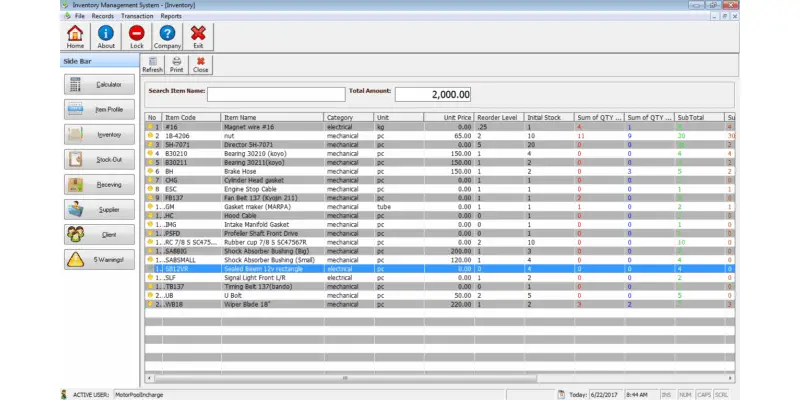Open the Reports menu
800x400 pixels.
(x=171, y=16)
